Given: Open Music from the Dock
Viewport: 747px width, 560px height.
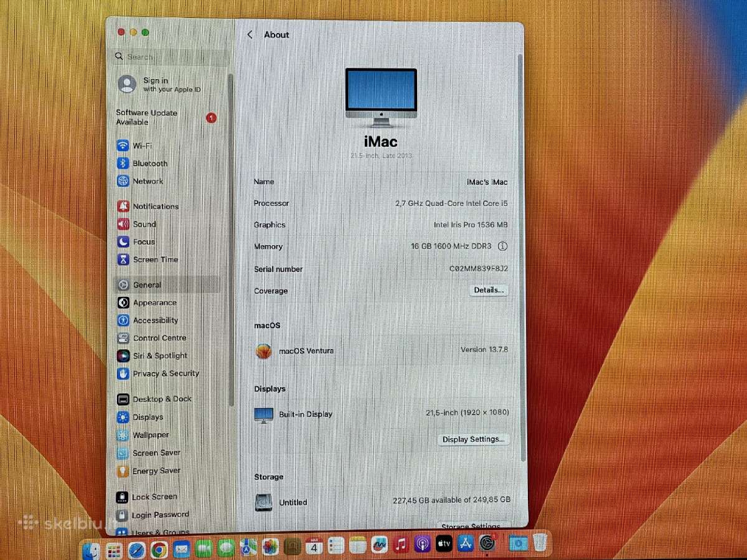Looking at the screenshot, I should [401, 544].
